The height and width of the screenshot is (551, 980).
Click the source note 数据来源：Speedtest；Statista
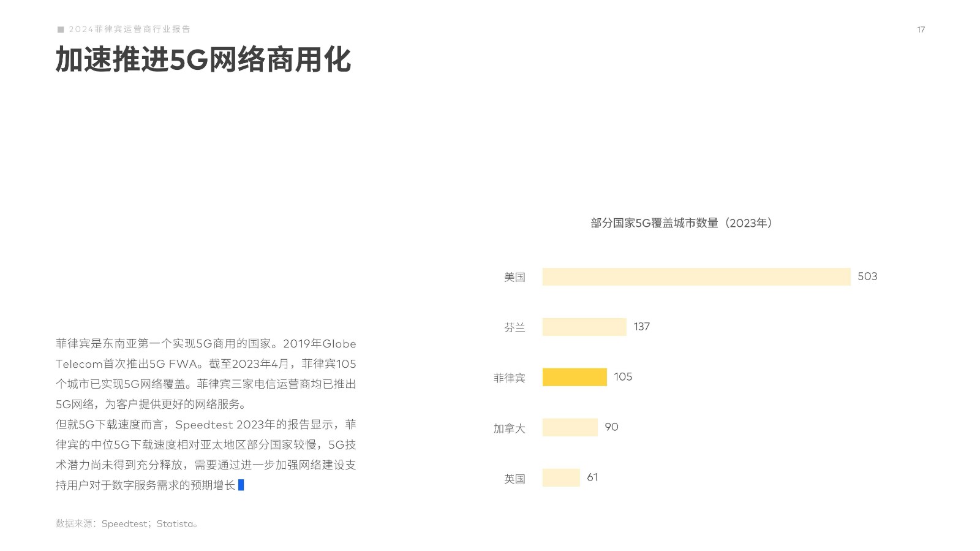click(127, 523)
